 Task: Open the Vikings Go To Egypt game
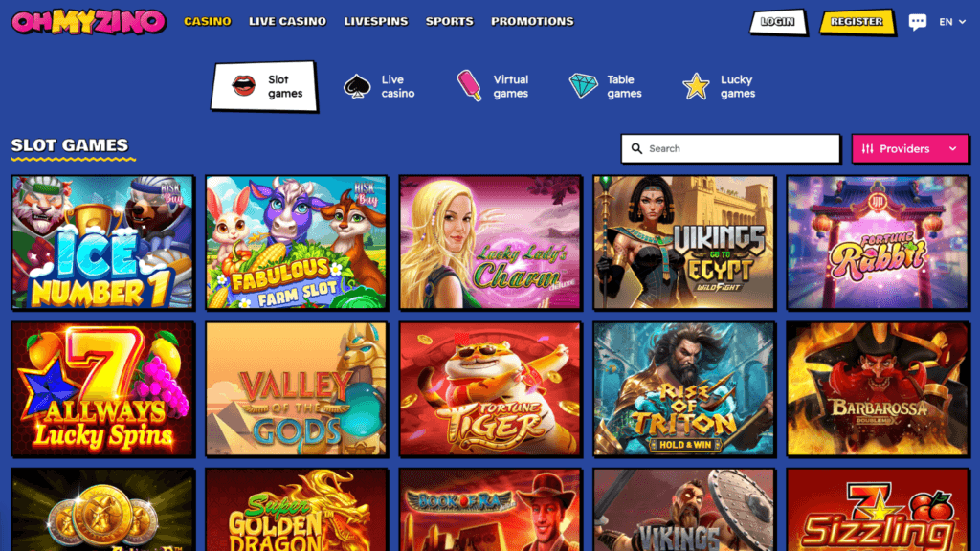pyautogui.click(x=683, y=242)
